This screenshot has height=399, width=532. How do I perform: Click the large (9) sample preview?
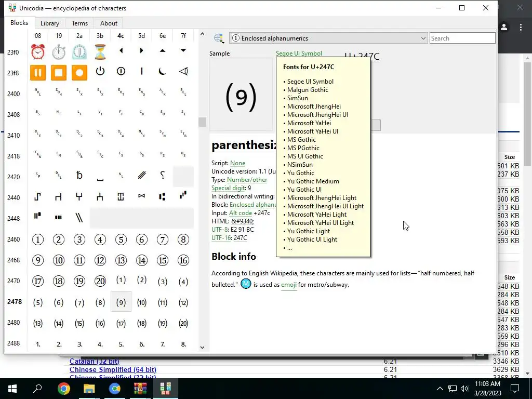click(x=241, y=95)
